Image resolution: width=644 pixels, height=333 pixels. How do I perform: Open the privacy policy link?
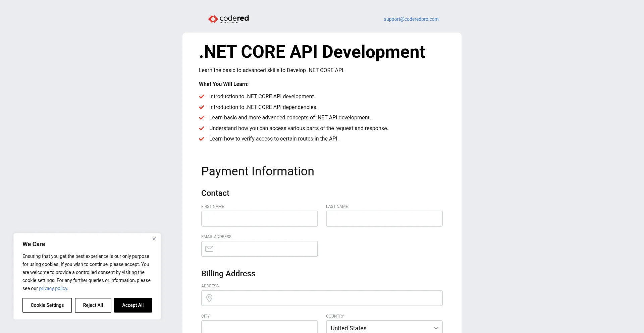coord(53,288)
